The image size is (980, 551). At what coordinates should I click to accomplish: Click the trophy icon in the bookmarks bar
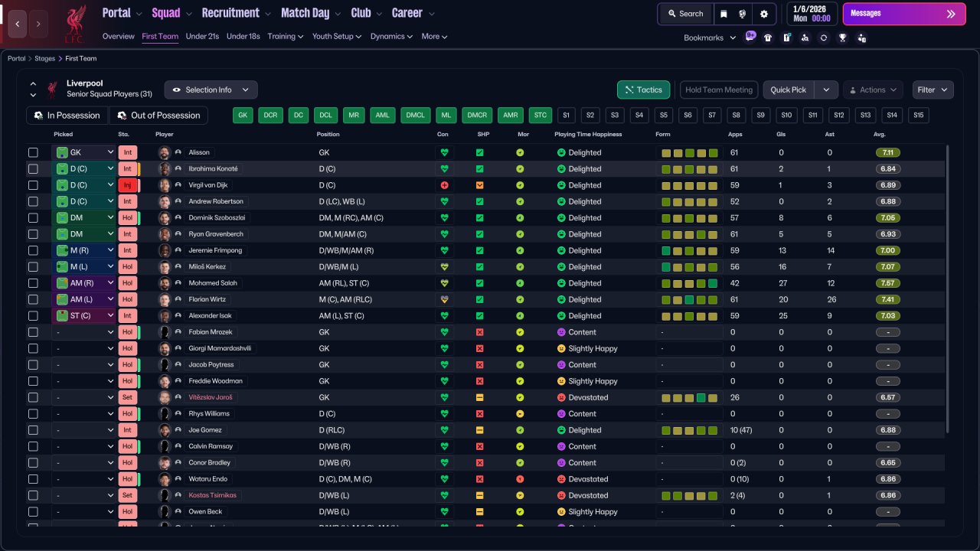pos(842,37)
